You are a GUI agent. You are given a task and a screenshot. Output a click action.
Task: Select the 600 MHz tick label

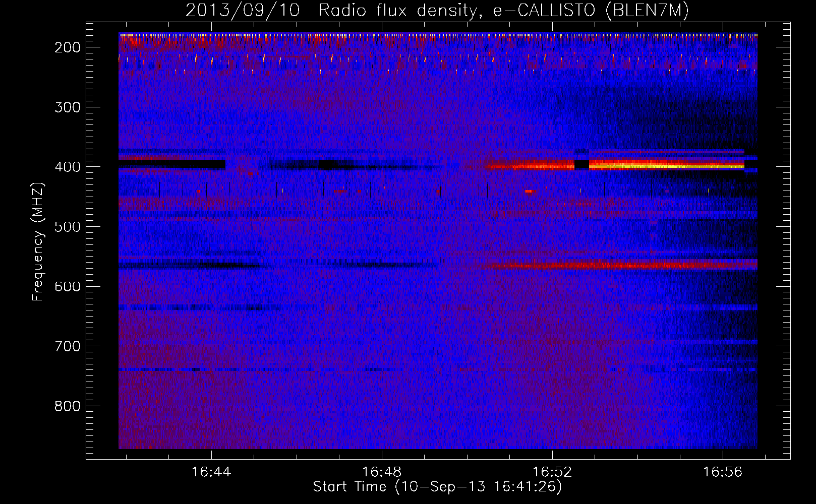click(67, 287)
